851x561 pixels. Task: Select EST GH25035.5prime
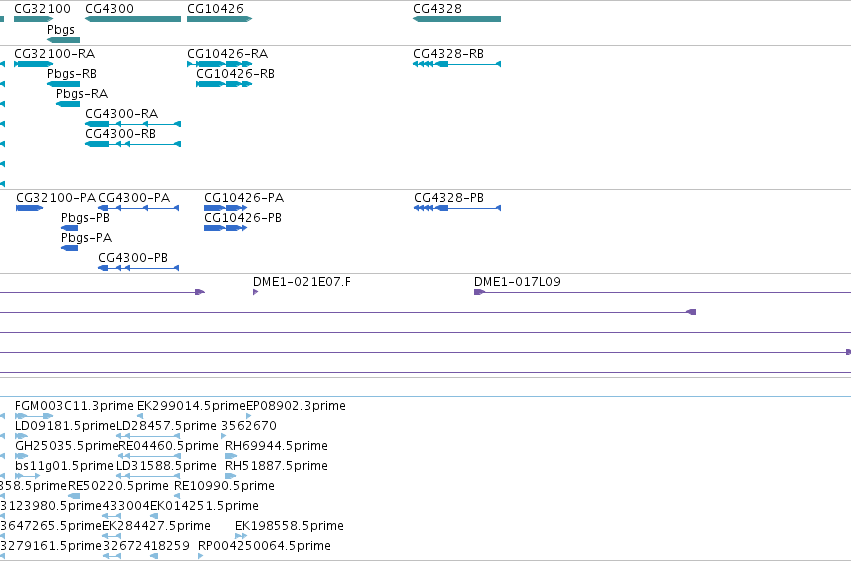(67, 446)
